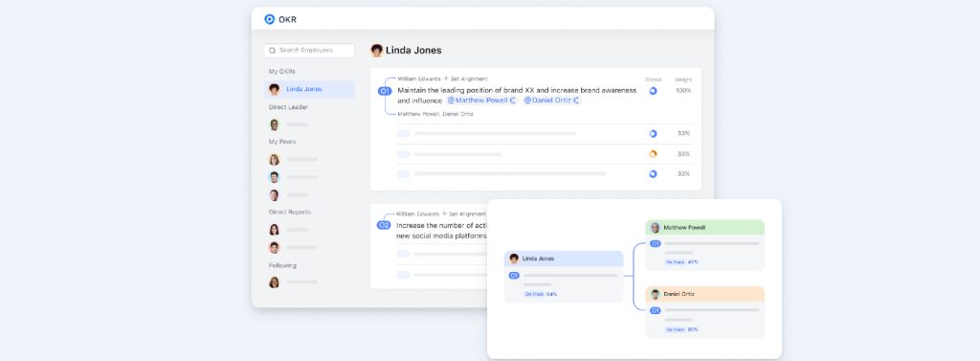The height and width of the screenshot is (361, 980).
Task: Focus the Search Employees field
Action: click(309, 50)
